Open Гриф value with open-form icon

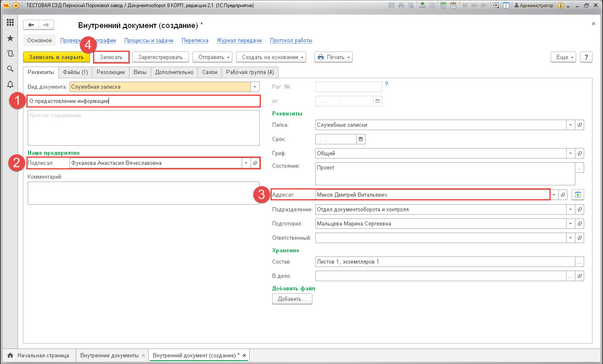pos(580,153)
